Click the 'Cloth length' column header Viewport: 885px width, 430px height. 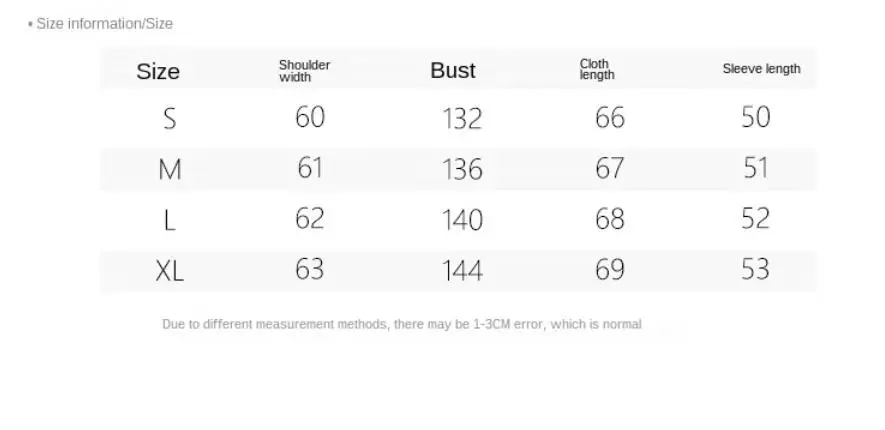click(x=597, y=69)
